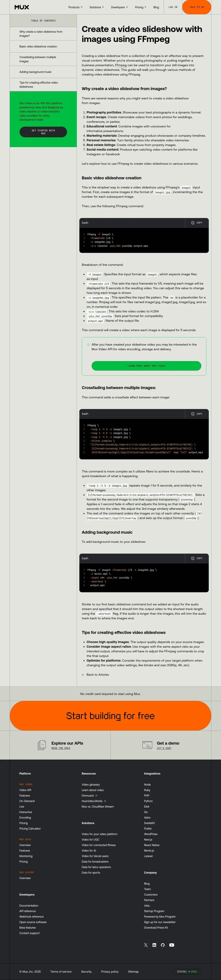Open React Native integration link

152,845
